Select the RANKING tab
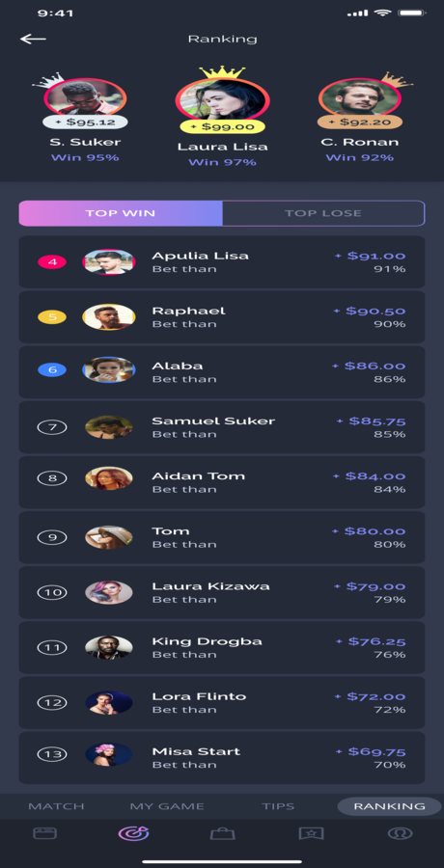 tap(390, 806)
